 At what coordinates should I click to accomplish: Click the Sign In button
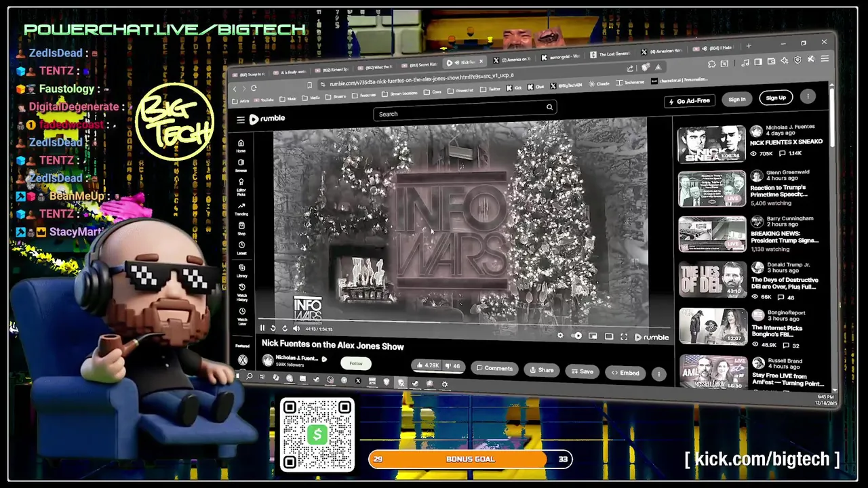coord(736,100)
